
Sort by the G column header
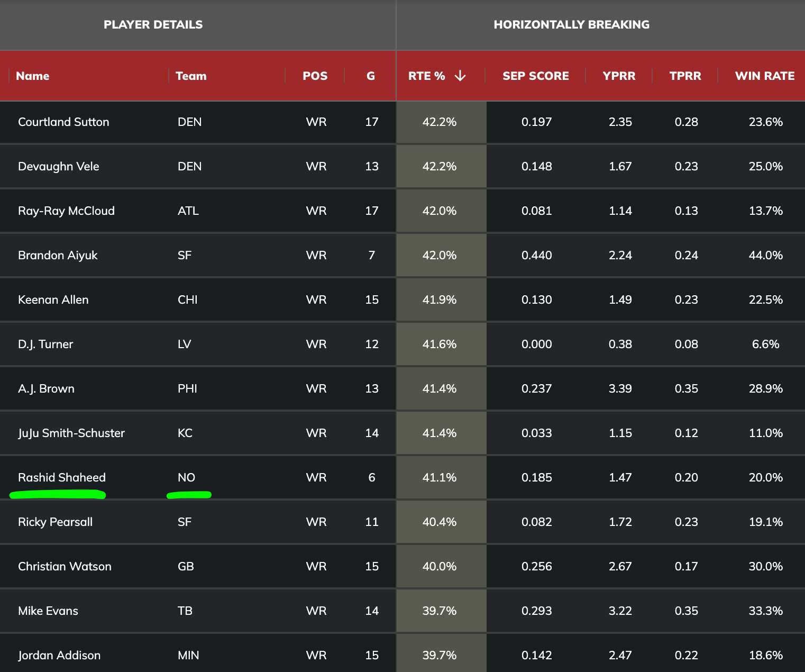coord(371,76)
